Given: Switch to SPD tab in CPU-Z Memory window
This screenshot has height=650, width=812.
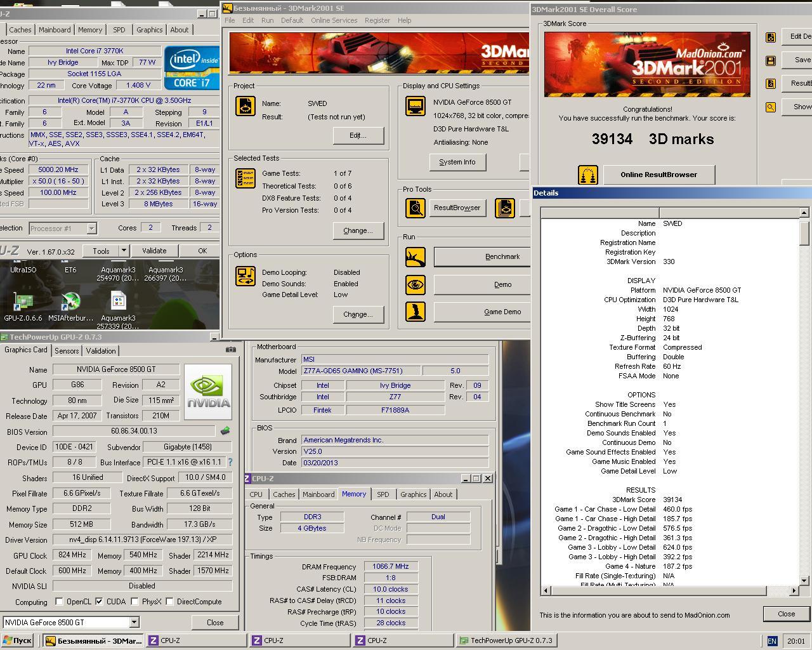Looking at the screenshot, I should click(x=383, y=494).
